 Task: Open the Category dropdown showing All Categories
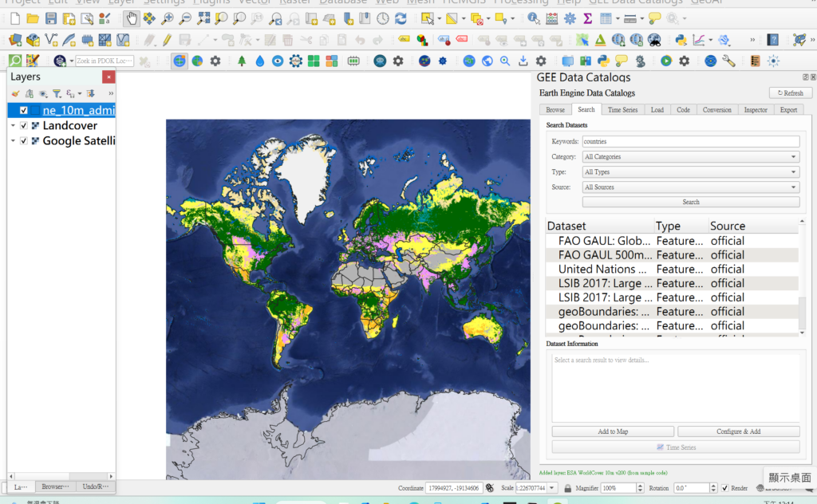(x=691, y=157)
